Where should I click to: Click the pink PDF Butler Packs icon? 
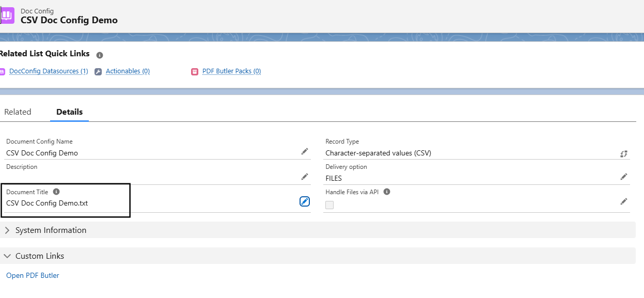coord(195,72)
